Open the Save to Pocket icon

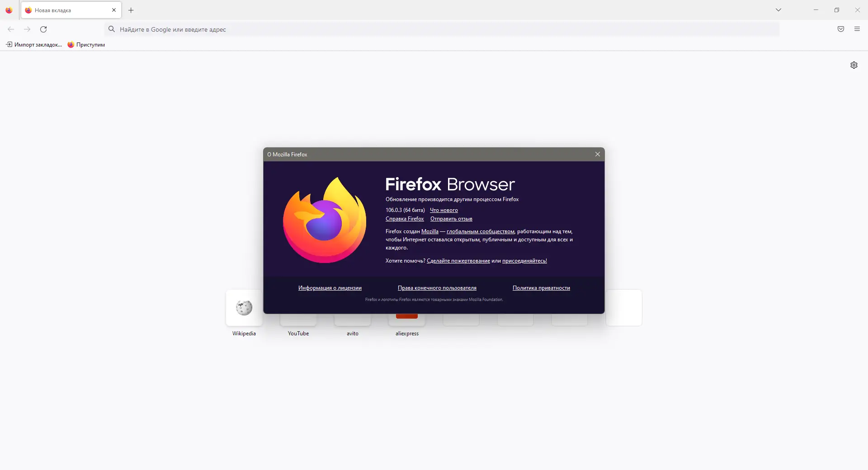click(x=841, y=29)
